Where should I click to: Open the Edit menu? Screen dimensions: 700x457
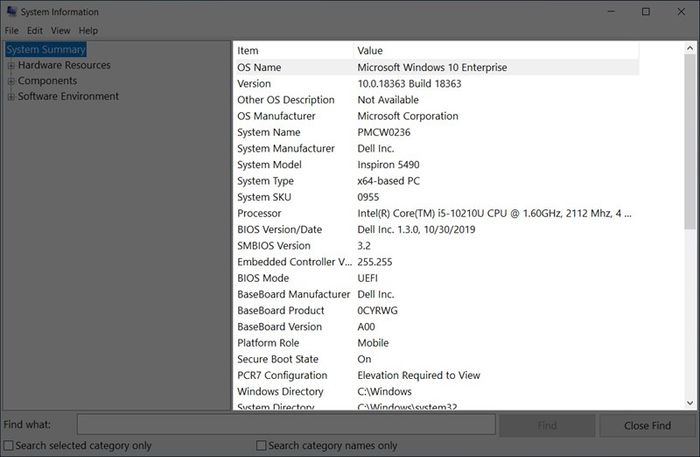[35, 31]
